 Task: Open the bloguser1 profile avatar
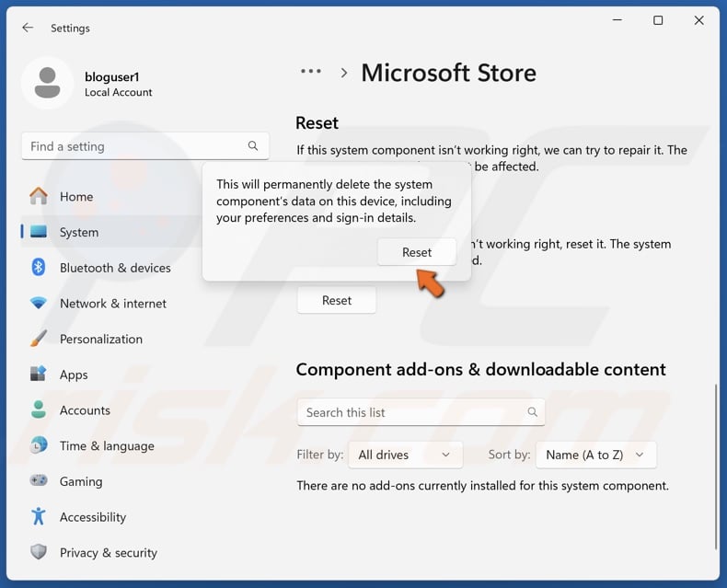tap(47, 84)
